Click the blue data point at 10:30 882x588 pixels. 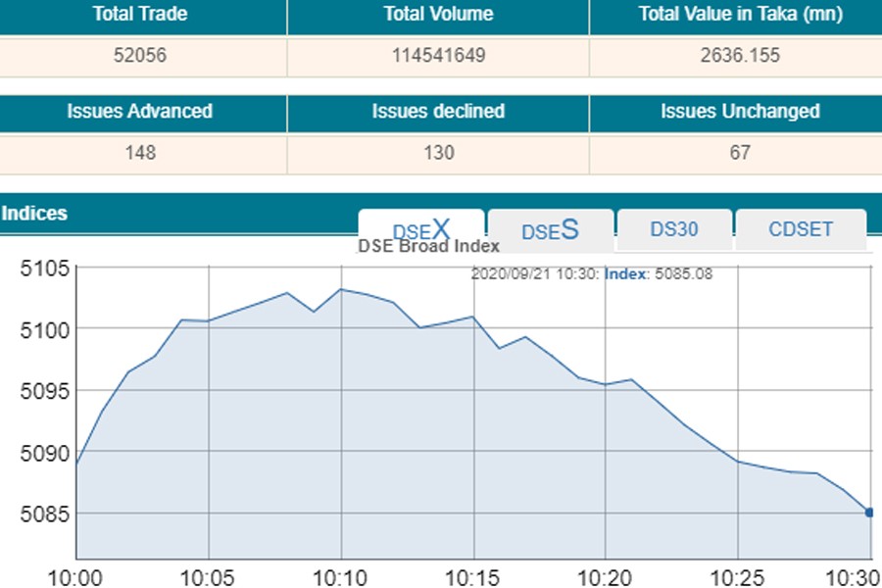[869, 512]
